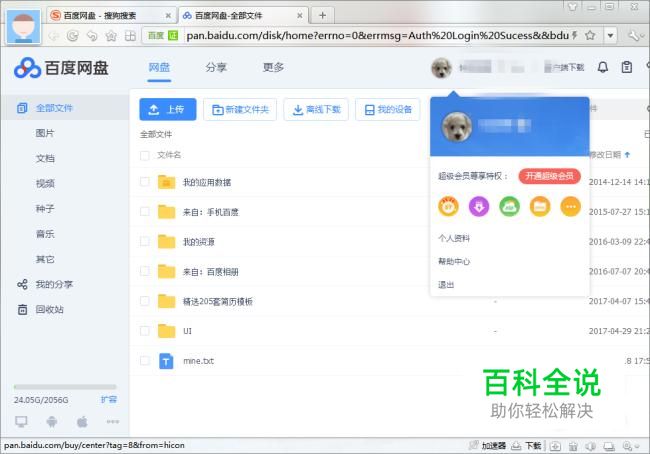Click the browser refresh icon

[x=73, y=36]
